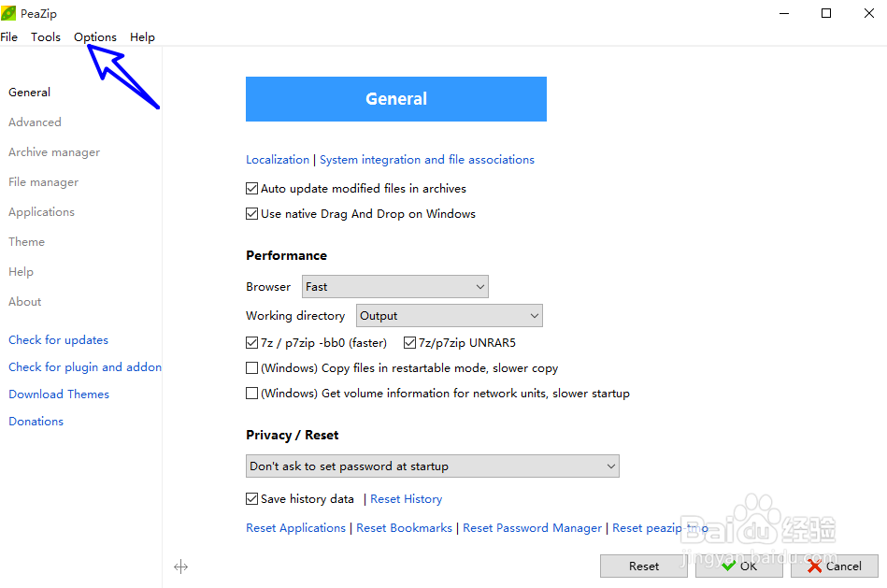
Task: Toggle Use native Drag And Drop on Windows
Action: coord(361,214)
